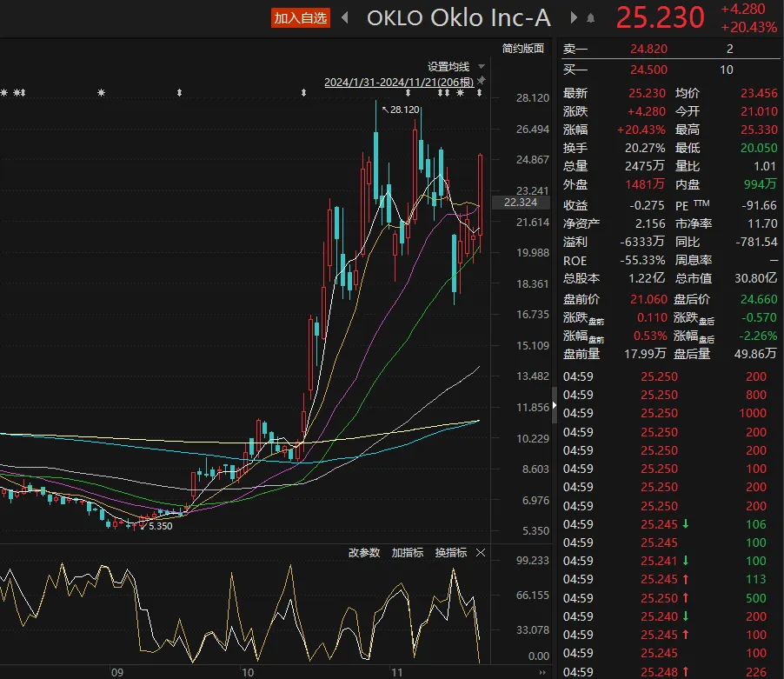Click 换指标 to change the indicator
The image size is (784, 679).
[451, 552]
